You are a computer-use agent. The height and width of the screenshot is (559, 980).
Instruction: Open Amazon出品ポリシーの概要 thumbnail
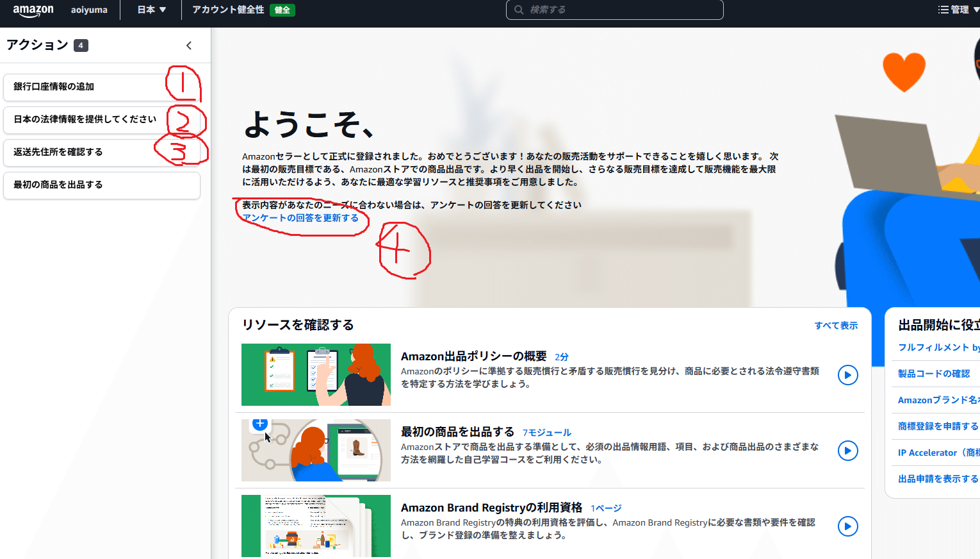tap(316, 374)
